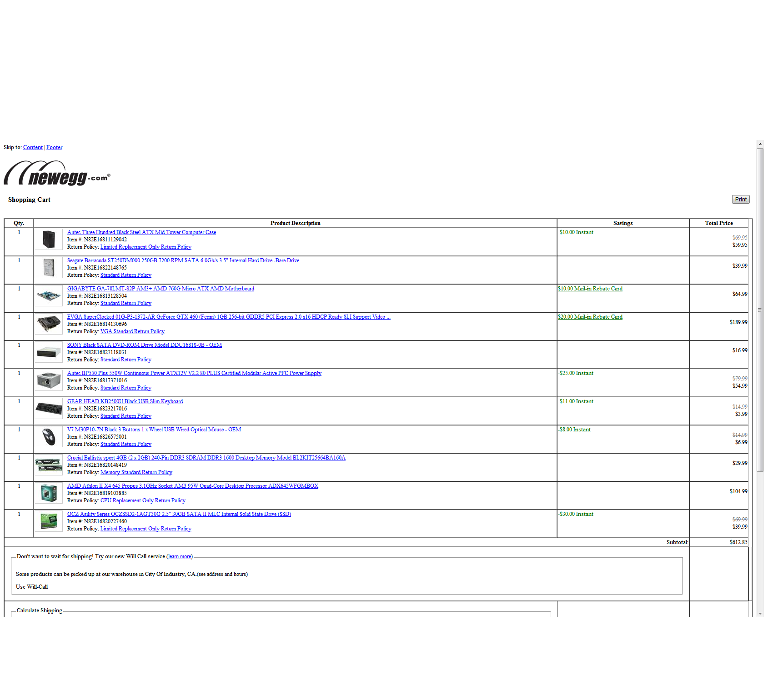Open V7 M30P10-7N Optical Mouse link
773x700 pixels.
[154, 430]
